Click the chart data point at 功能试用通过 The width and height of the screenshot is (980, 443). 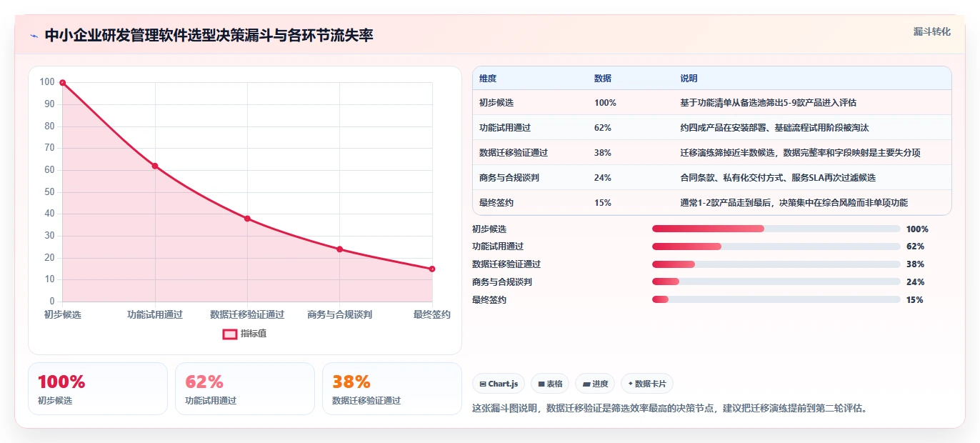pyautogui.click(x=155, y=166)
